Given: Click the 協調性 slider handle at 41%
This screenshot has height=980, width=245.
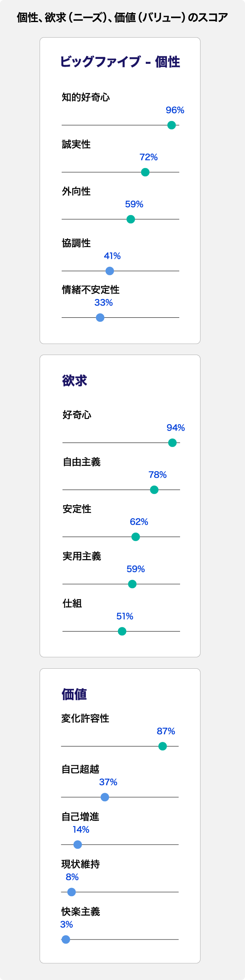Looking at the screenshot, I should tap(109, 271).
